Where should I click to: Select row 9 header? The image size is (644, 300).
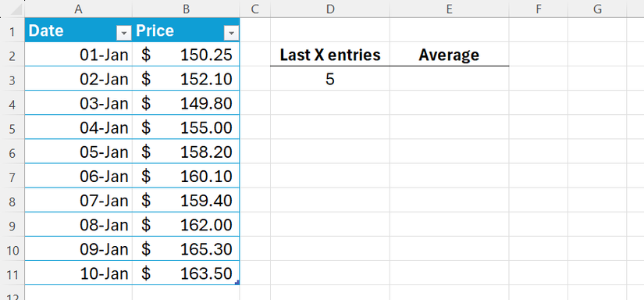click(12, 224)
